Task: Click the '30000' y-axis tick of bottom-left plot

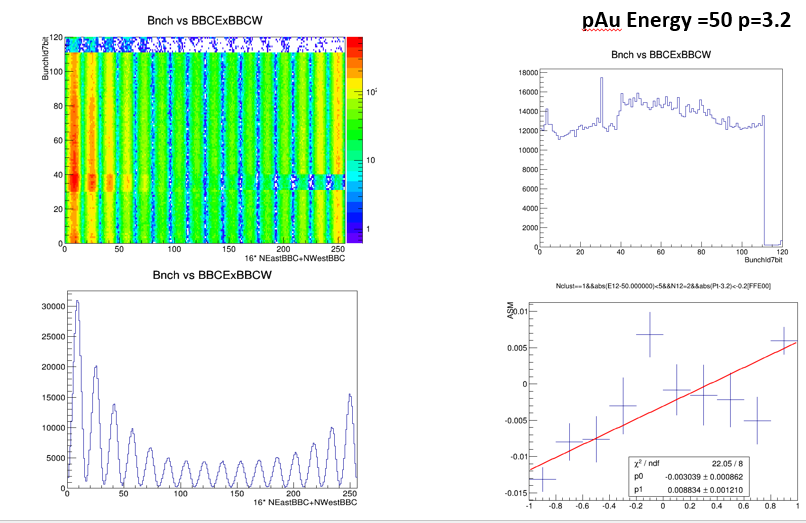Action: pos(53,306)
